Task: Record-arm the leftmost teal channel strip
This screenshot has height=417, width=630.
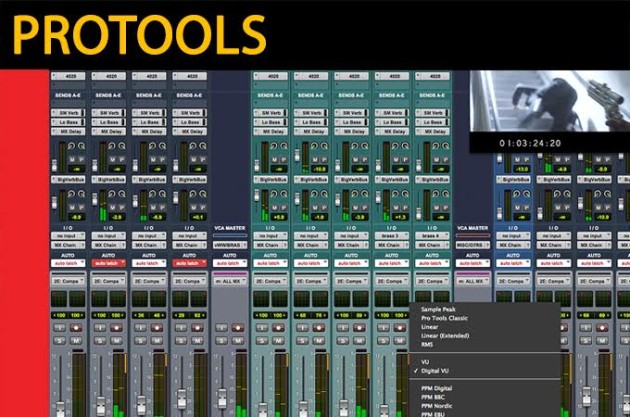Action: 278,328
